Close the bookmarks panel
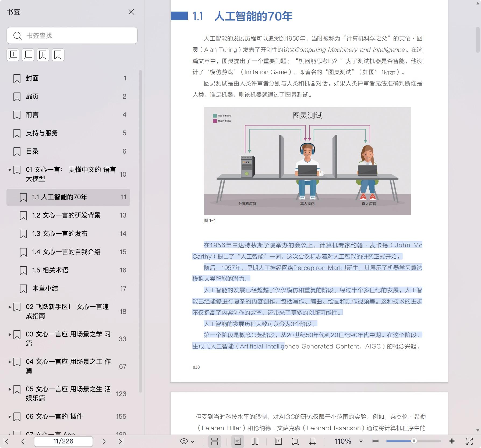This screenshot has height=448, width=481. pos(131,12)
